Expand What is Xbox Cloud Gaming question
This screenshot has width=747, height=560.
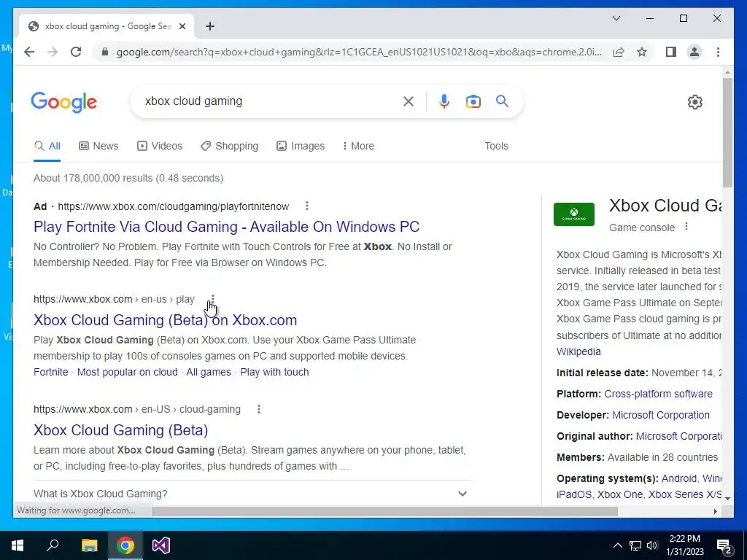(x=252, y=494)
